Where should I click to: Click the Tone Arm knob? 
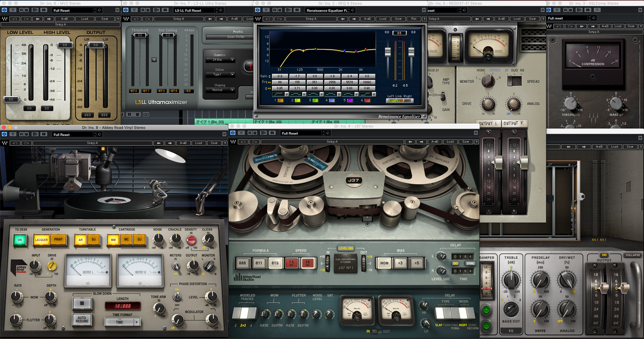[x=158, y=308]
